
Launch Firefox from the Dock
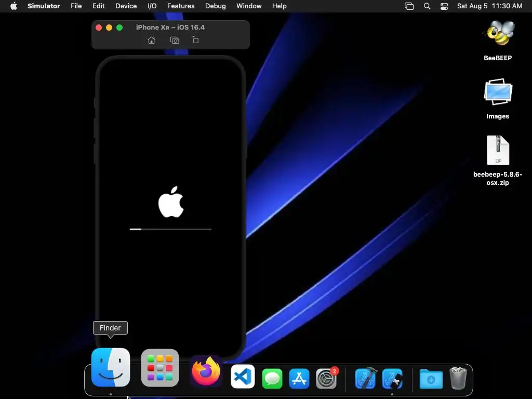206,371
